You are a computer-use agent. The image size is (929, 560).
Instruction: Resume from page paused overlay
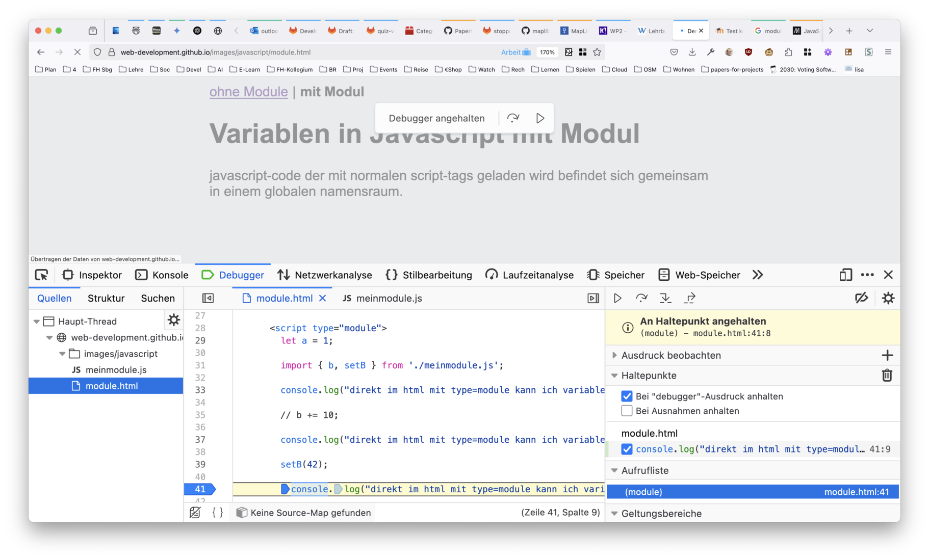pyautogui.click(x=540, y=118)
